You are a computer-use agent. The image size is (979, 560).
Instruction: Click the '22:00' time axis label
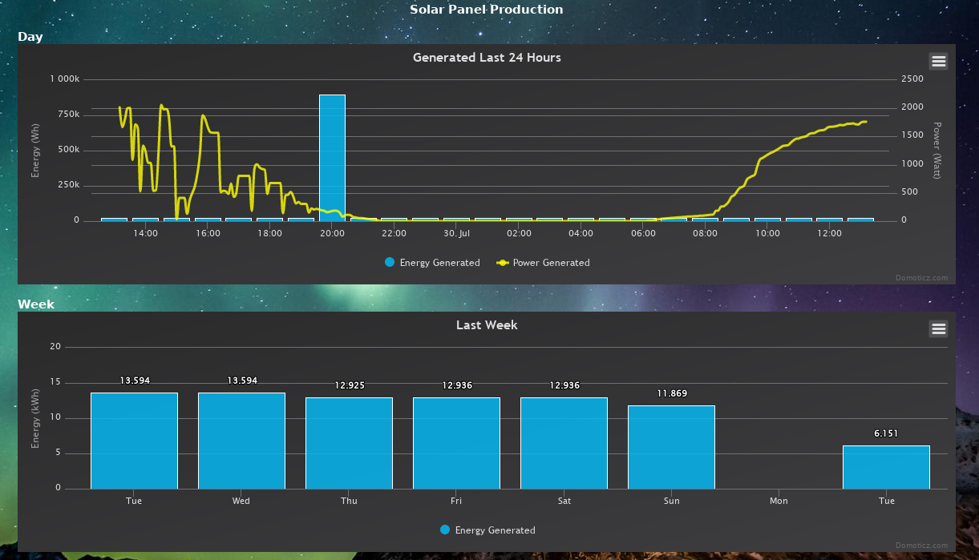coord(394,233)
